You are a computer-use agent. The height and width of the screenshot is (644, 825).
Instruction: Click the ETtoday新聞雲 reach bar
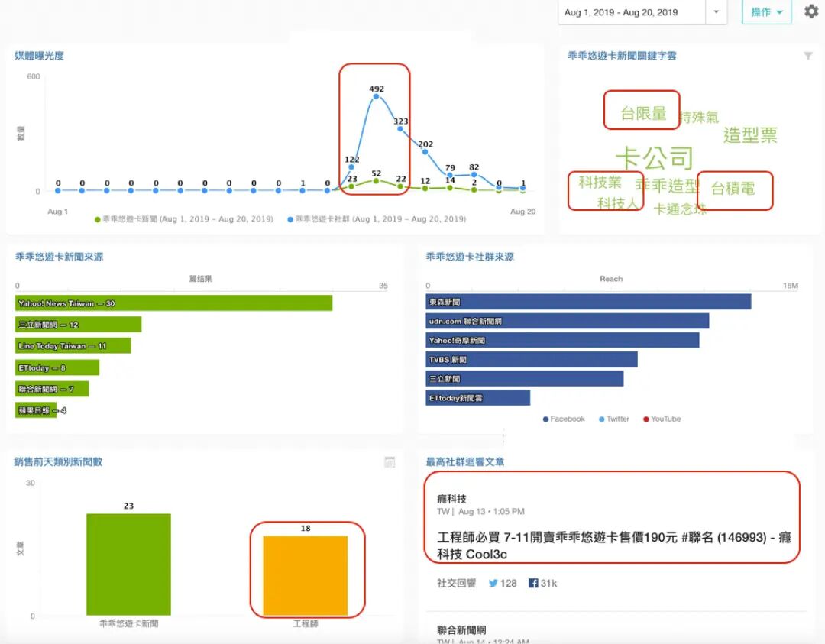[x=477, y=398]
